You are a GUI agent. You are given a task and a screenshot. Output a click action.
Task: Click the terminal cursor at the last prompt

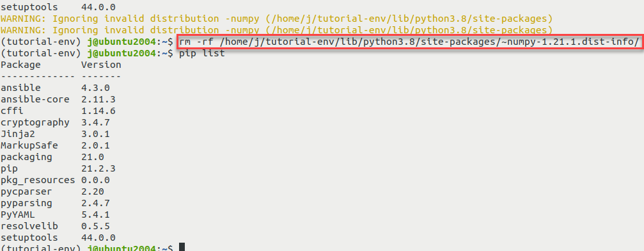[182, 247]
